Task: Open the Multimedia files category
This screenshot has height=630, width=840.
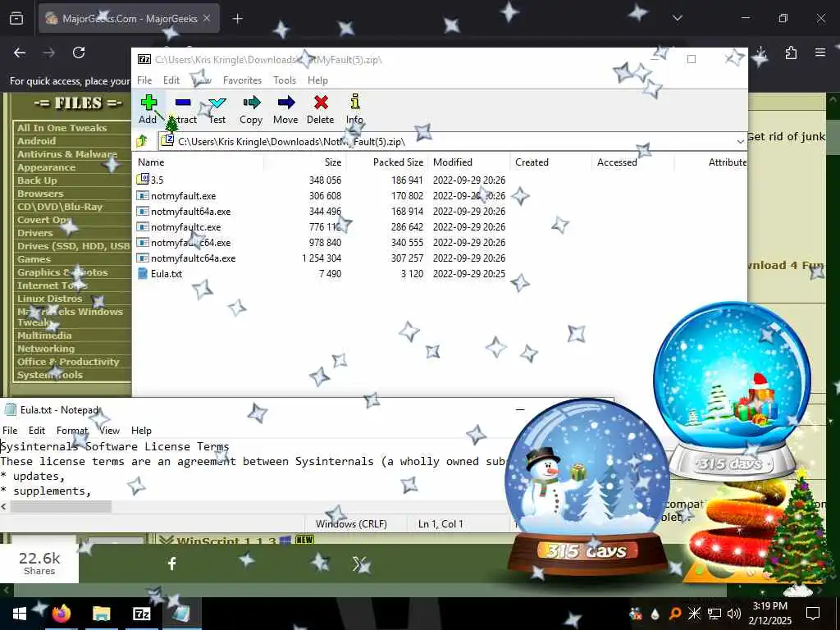Action: pyautogui.click(x=44, y=336)
